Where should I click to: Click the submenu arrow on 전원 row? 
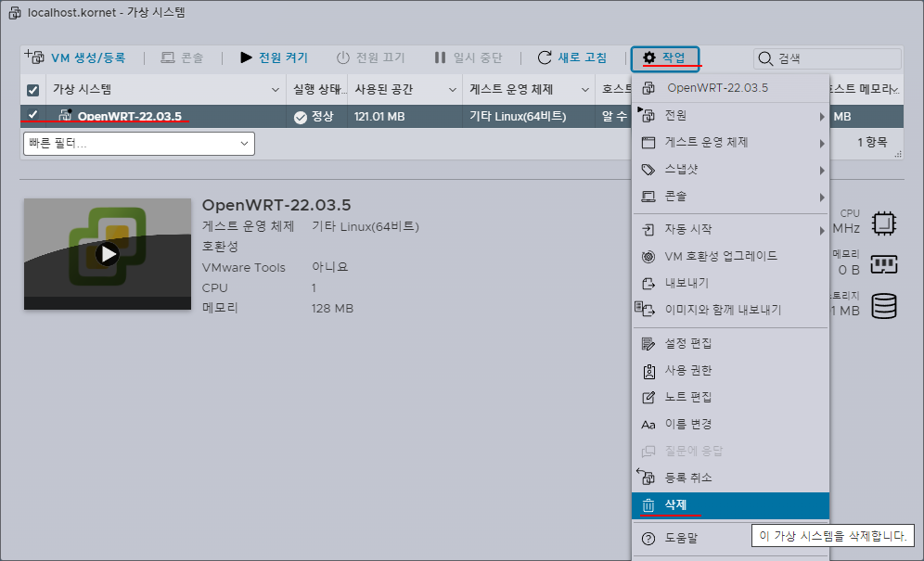pos(821,117)
